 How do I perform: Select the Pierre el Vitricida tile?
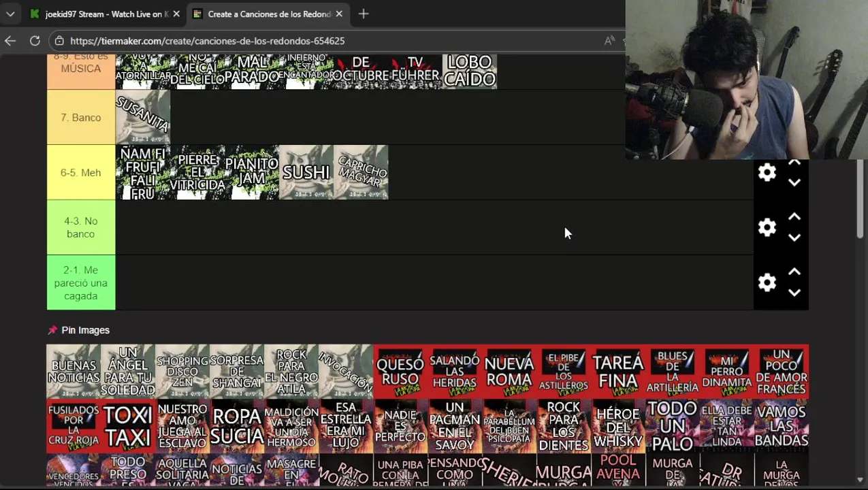pyautogui.click(x=197, y=172)
